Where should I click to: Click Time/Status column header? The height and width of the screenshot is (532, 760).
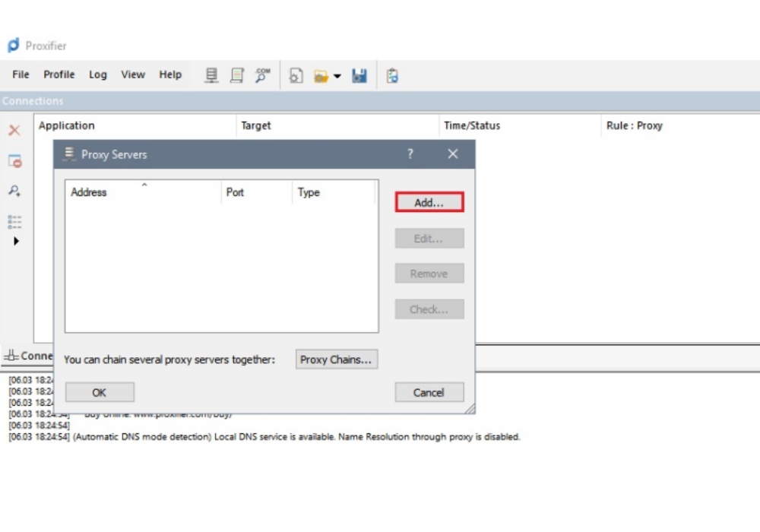coord(520,125)
